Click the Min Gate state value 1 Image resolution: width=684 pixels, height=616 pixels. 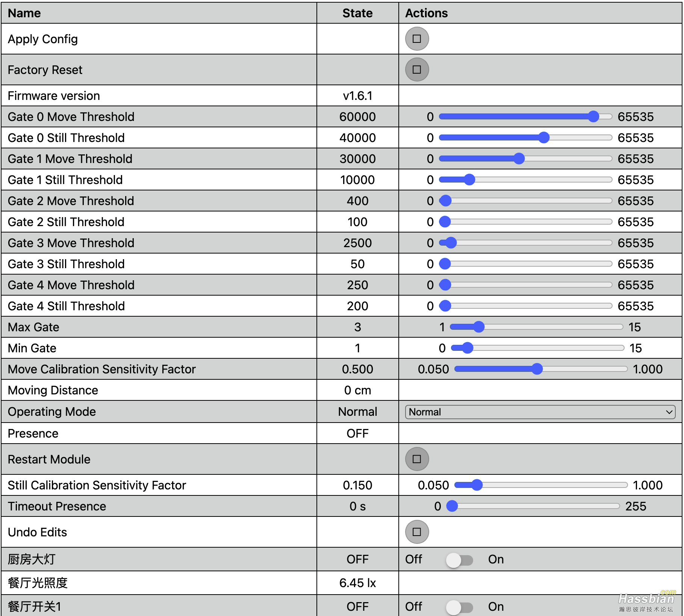(357, 348)
